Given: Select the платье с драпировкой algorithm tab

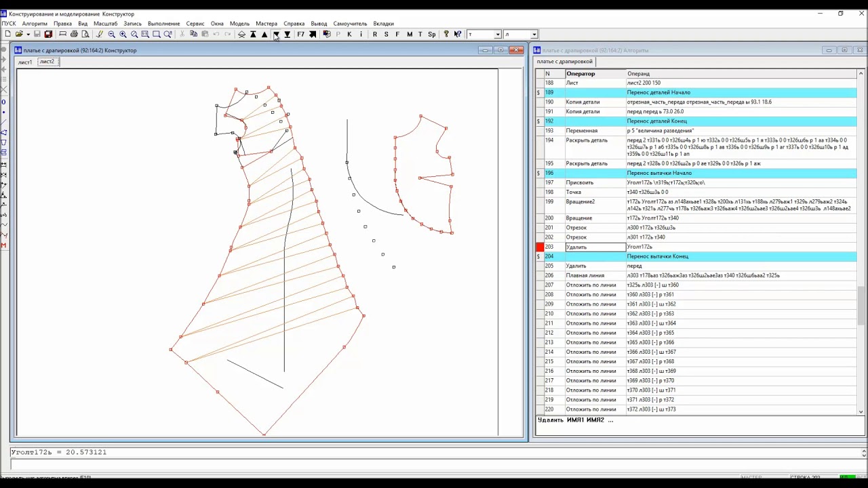Looking at the screenshot, I should click(x=564, y=61).
